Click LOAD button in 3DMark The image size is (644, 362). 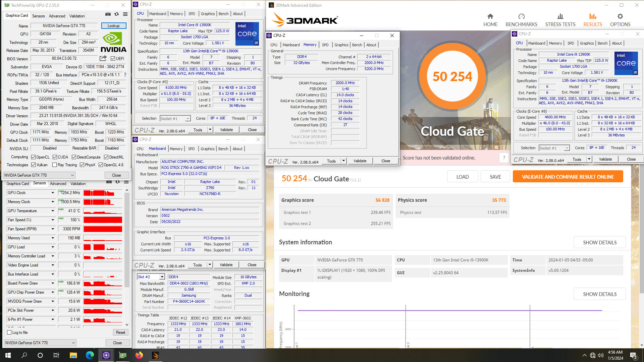click(462, 177)
